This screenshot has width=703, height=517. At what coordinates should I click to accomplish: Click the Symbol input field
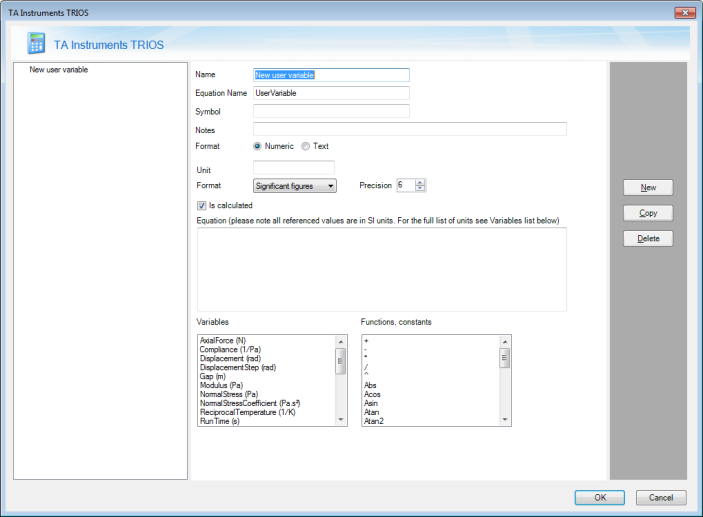tap(331, 111)
